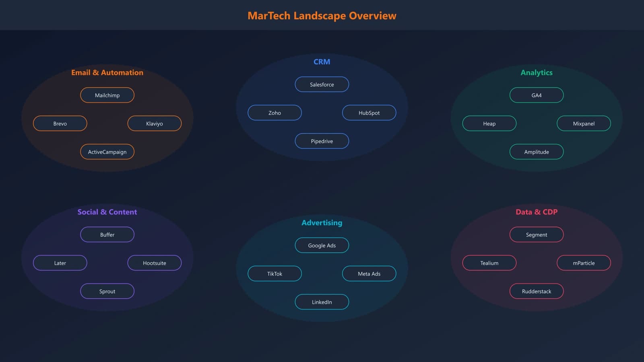Select Salesforce in the CRM bubble
The height and width of the screenshot is (362, 644).
(322, 84)
